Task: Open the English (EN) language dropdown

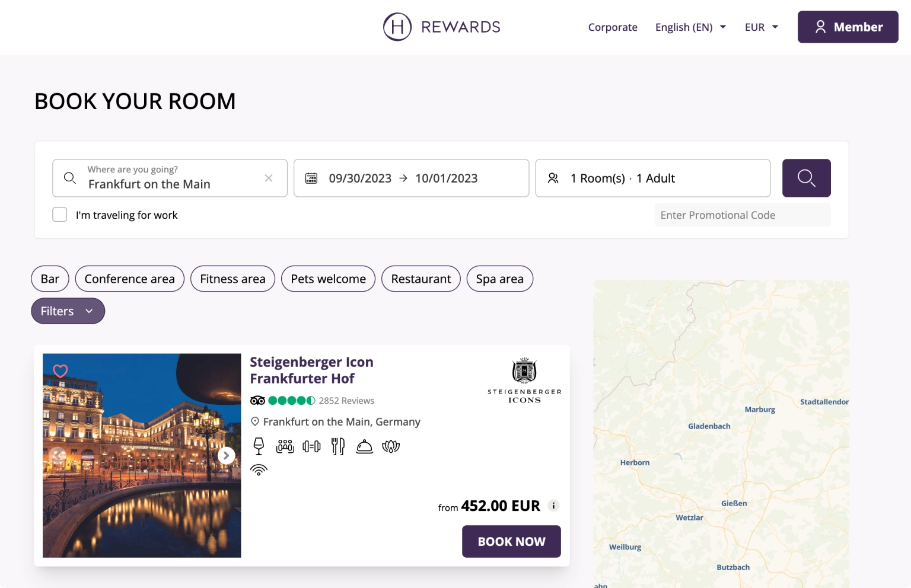Action: tap(690, 27)
